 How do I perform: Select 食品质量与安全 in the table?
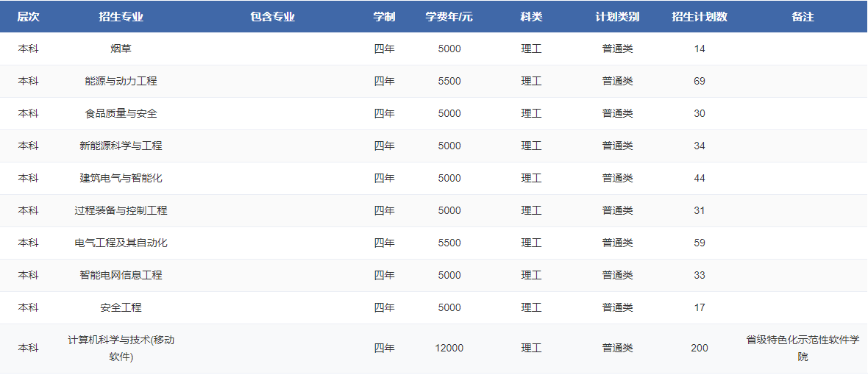coord(121,114)
